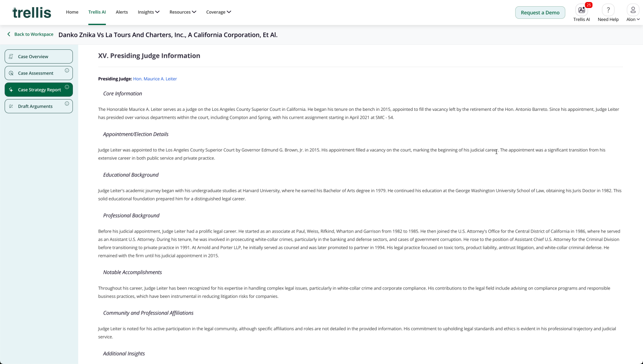
Task: Switch to the Home navigation tab
Action: 72,12
